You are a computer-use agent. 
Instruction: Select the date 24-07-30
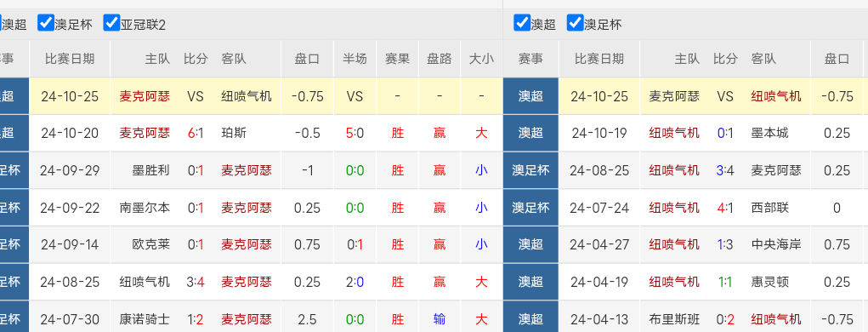coord(70,319)
